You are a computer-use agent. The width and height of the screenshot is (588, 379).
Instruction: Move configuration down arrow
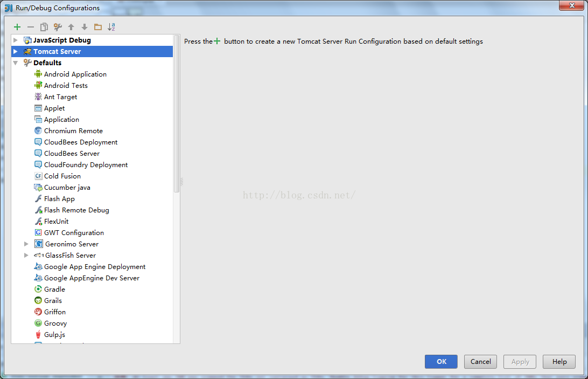[x=85, y=27]
